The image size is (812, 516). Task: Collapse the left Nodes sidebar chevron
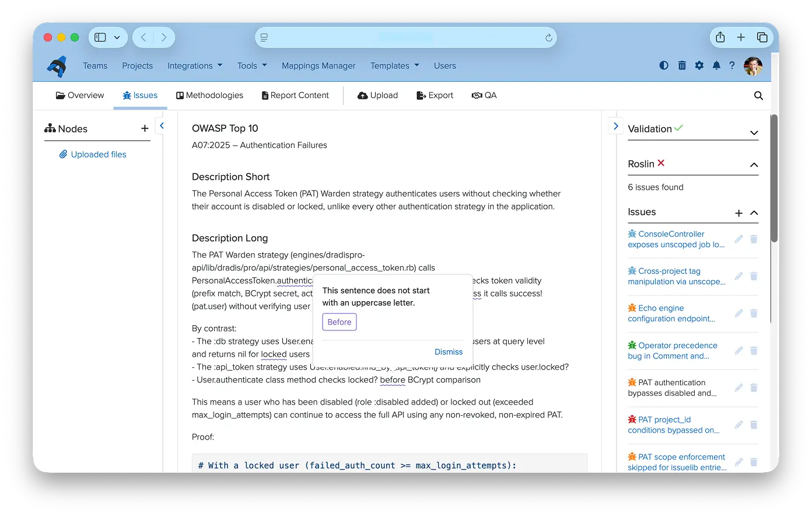point(162,125)
